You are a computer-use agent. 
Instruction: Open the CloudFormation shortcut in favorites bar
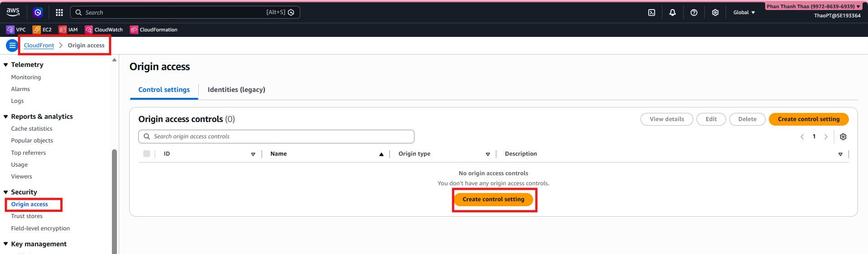[x=154, y=30]
